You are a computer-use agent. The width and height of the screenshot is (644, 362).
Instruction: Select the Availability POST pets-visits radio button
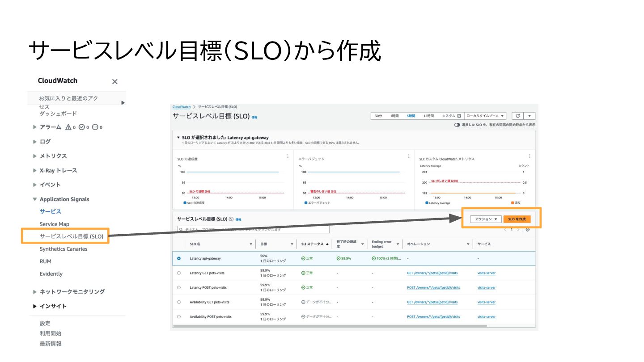click(x=179, y=317)
